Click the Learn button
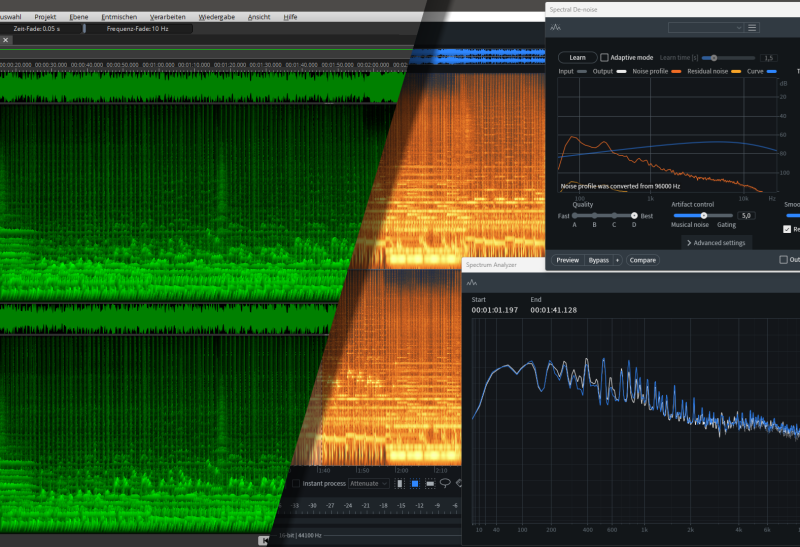 pyautogui.click(x=577, y=58)
